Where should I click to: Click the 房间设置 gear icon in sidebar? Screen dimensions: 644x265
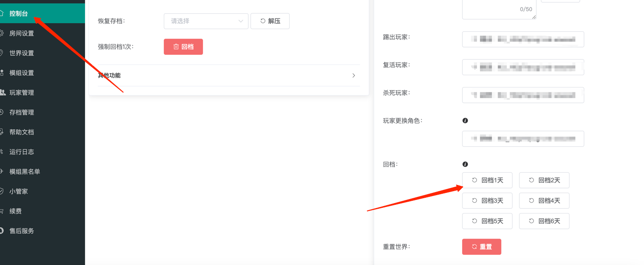click(2, 33)
